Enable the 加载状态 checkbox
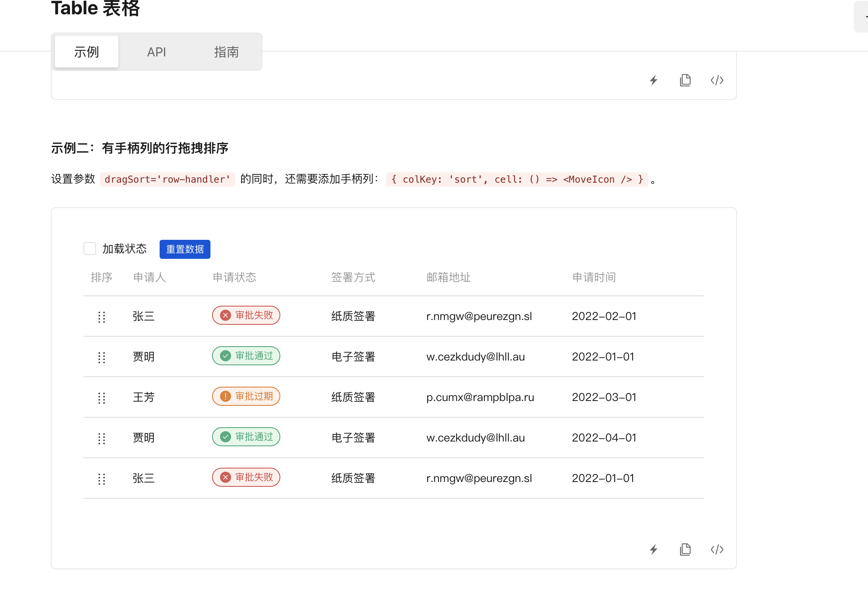868x590 pixels. [90, 249]
